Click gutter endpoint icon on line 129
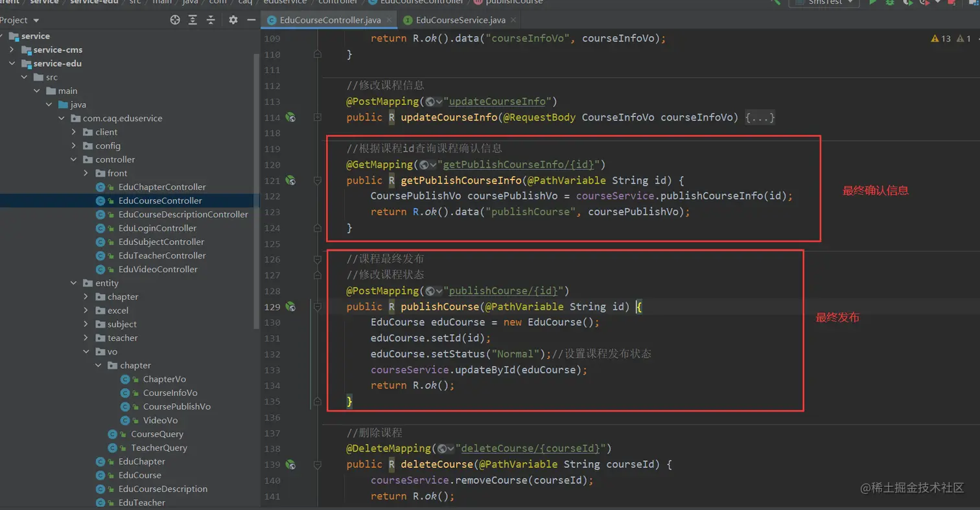Image resolution: width=980 pixels, height=510 pixels. 292,307
